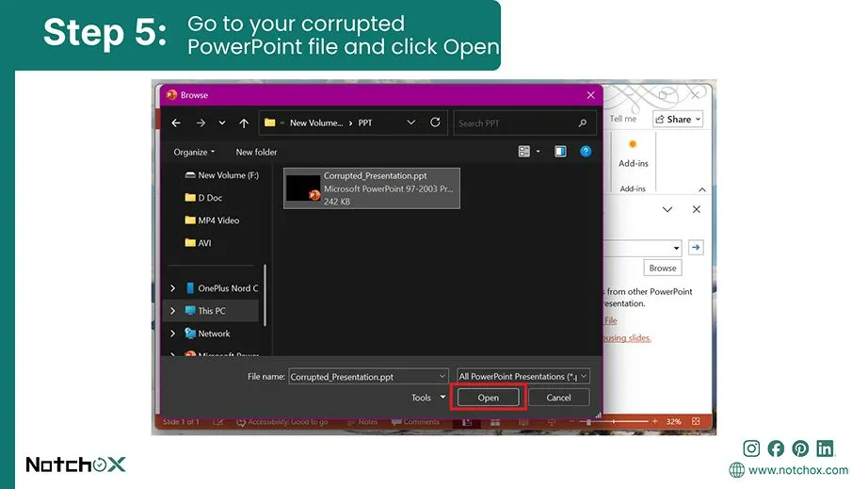The image size is (868, 489).
Task: Open the pane's path dropdown arrow
Action: (x=677, y=248)
